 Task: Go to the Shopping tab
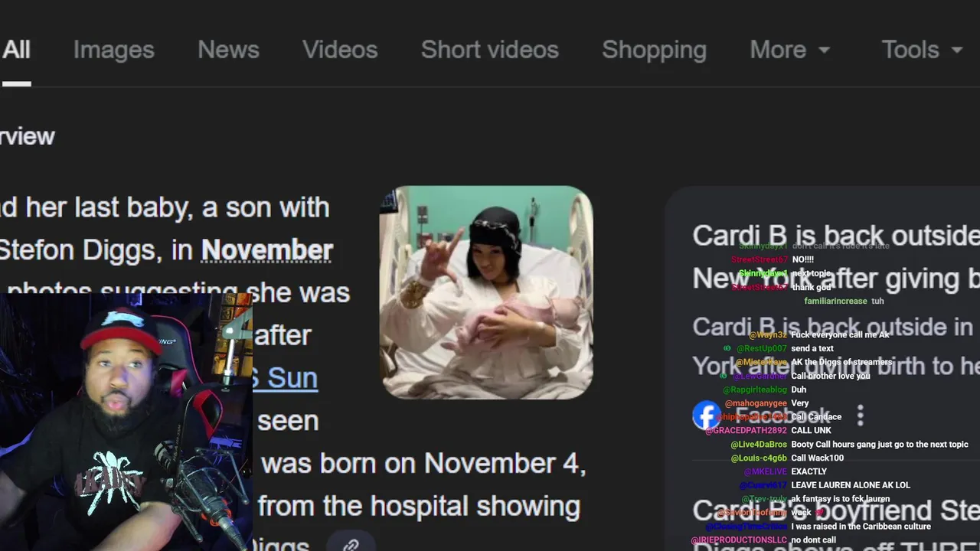point(654,50)
